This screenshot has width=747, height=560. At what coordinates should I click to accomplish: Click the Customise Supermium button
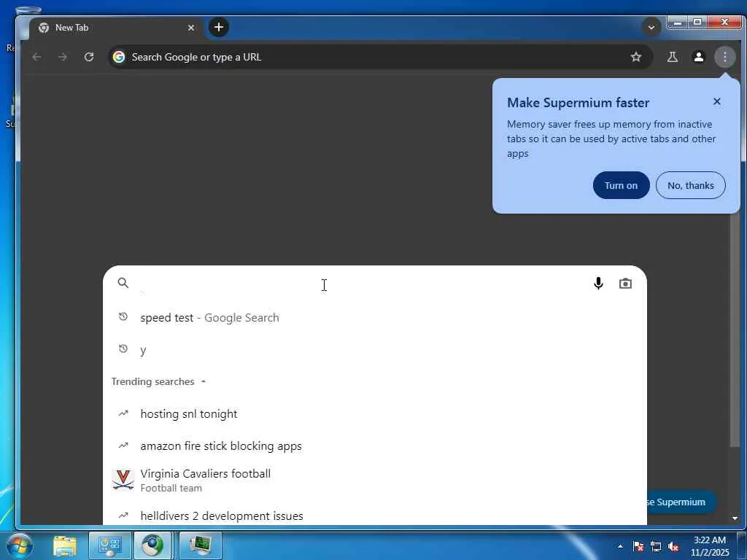681,502
